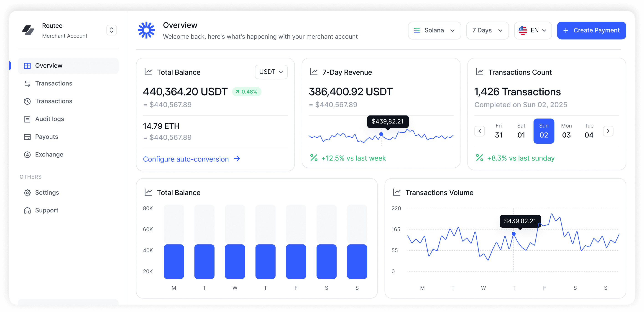
Task: Open Transactions with arrows icon
Action: pos(54,83)
